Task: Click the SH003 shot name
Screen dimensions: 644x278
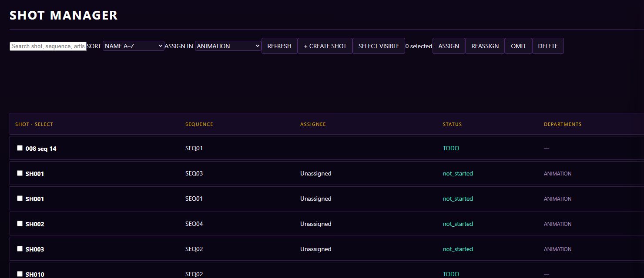Action: 35,249
